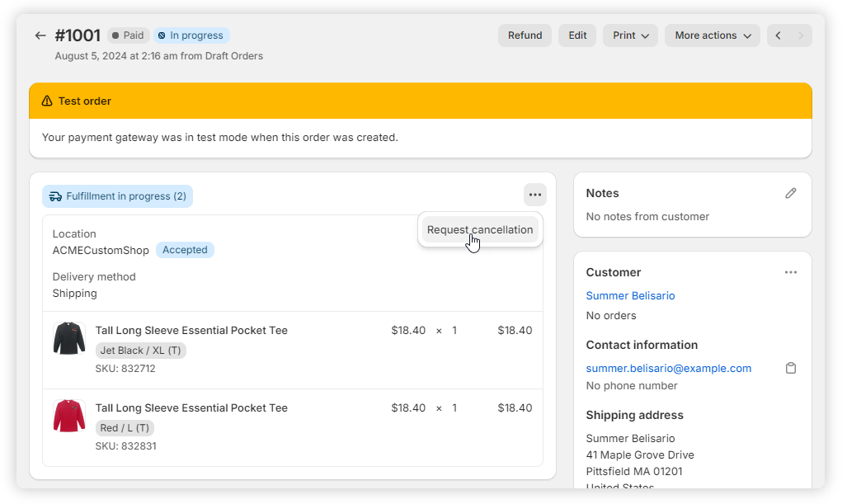Click the summer.belisario@example.com email link
The image size is (847, 504).
668,368
